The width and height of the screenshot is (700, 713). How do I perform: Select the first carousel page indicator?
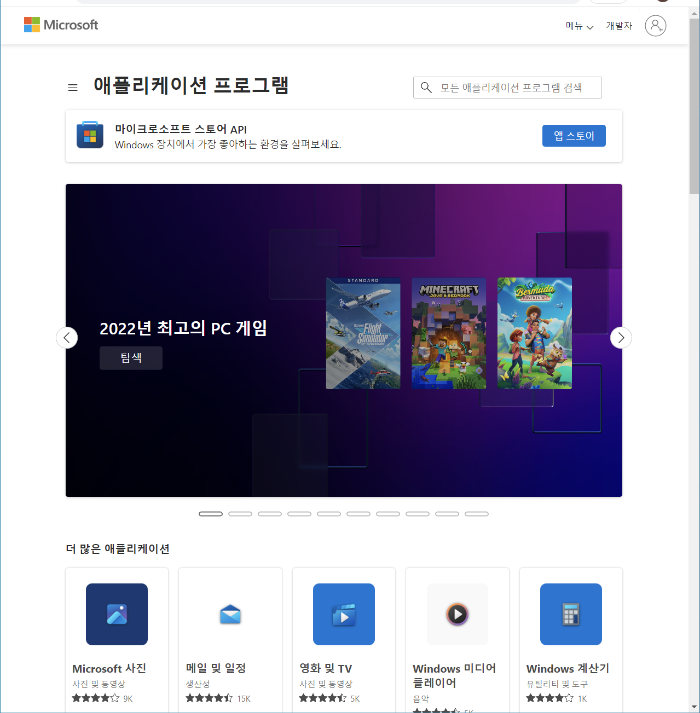click(211, 514)
